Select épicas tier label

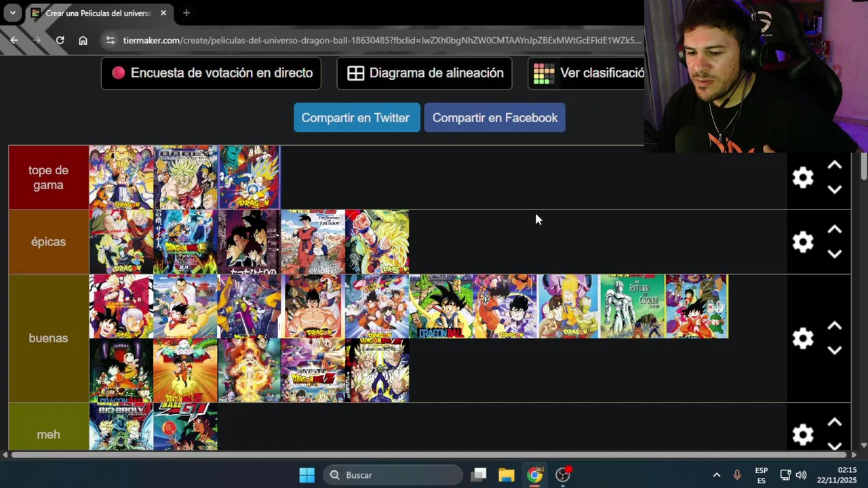pos(48,242)
